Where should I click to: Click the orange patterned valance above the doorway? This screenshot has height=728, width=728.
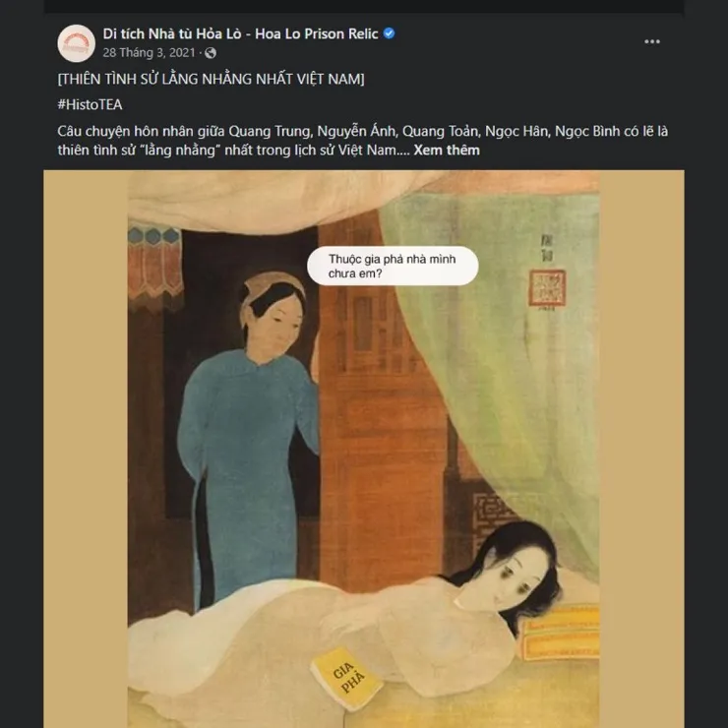click(x=154, y=269)
